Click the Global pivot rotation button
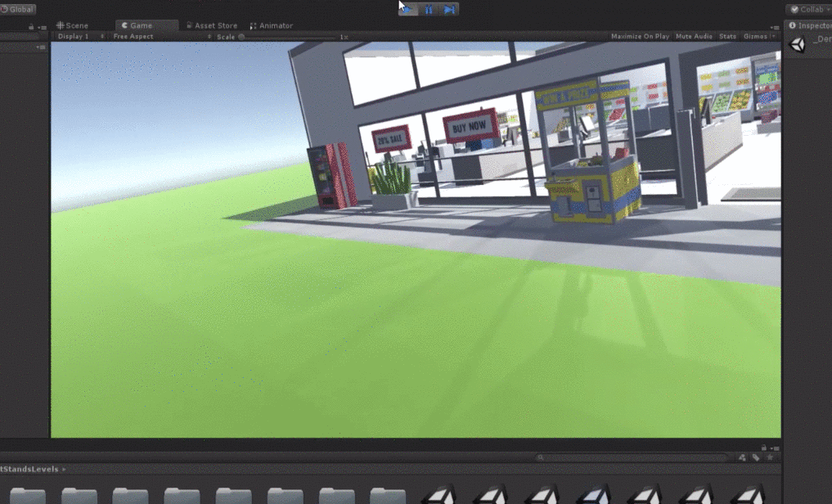Screen dimensions: 832x504 tap(18, 9)
